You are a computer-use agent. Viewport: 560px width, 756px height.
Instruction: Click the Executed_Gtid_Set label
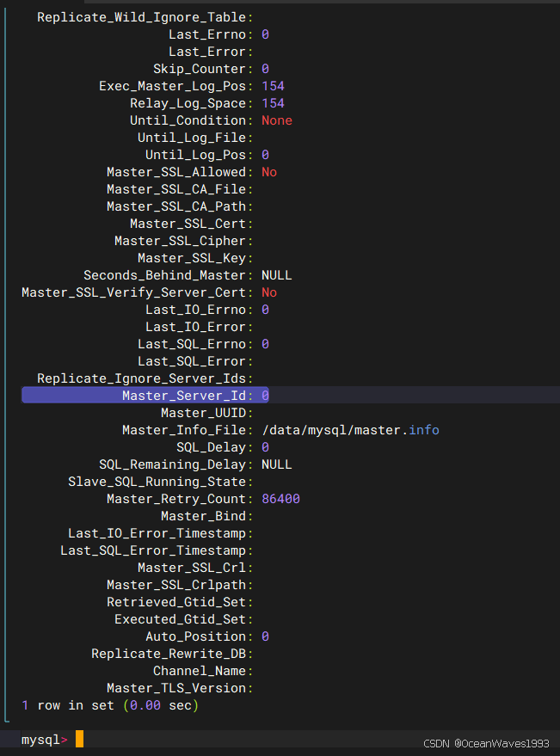[x=181, y=619]
